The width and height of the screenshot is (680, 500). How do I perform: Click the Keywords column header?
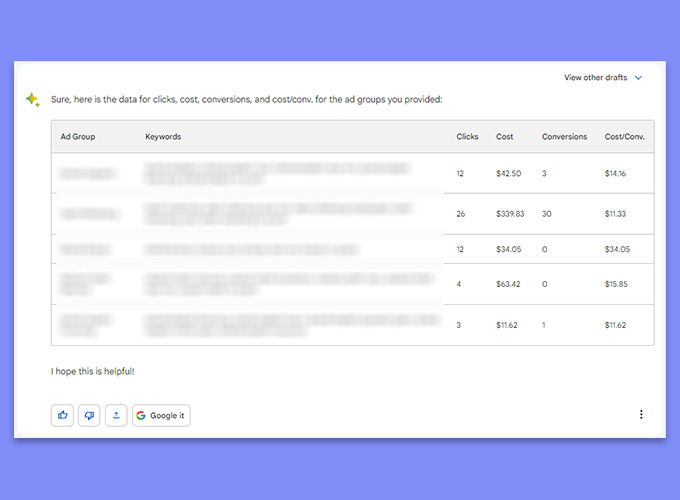pyautogui.click(x=163, y=137)
